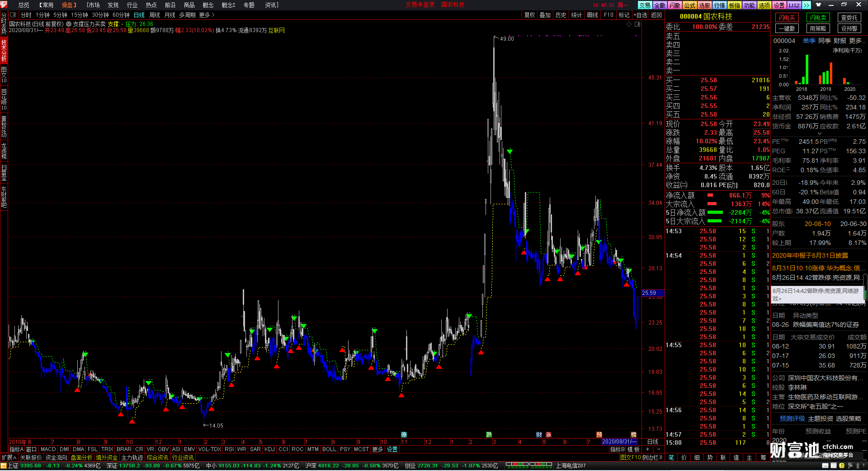Click the plus zoom-in button

tap(647, 449)
